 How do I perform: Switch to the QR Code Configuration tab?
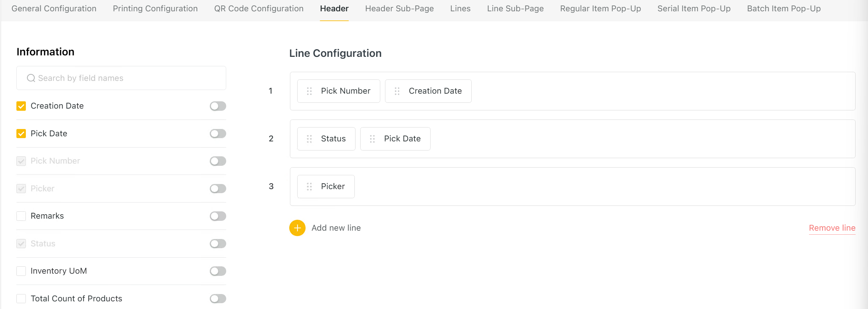pos(259,9)
